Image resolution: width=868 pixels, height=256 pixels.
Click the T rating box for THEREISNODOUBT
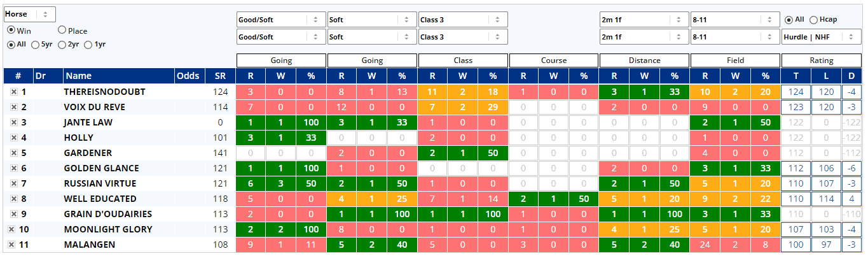point(796,92)
